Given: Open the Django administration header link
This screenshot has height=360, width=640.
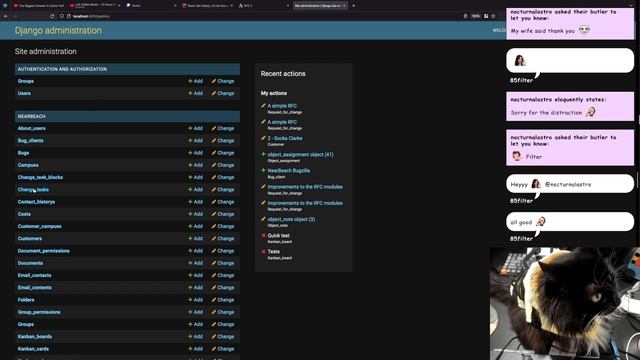Looking at the screenshot, I should point(58,31).
